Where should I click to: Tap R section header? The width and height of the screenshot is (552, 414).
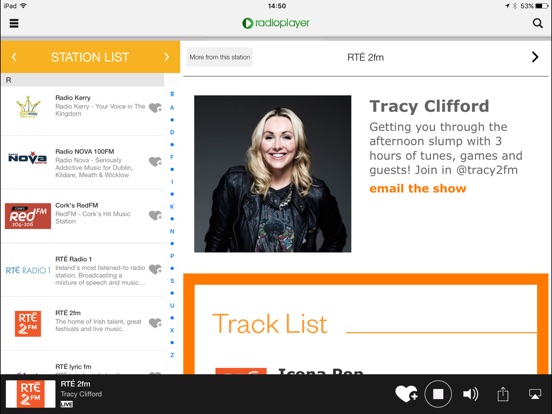coord(83,80)
